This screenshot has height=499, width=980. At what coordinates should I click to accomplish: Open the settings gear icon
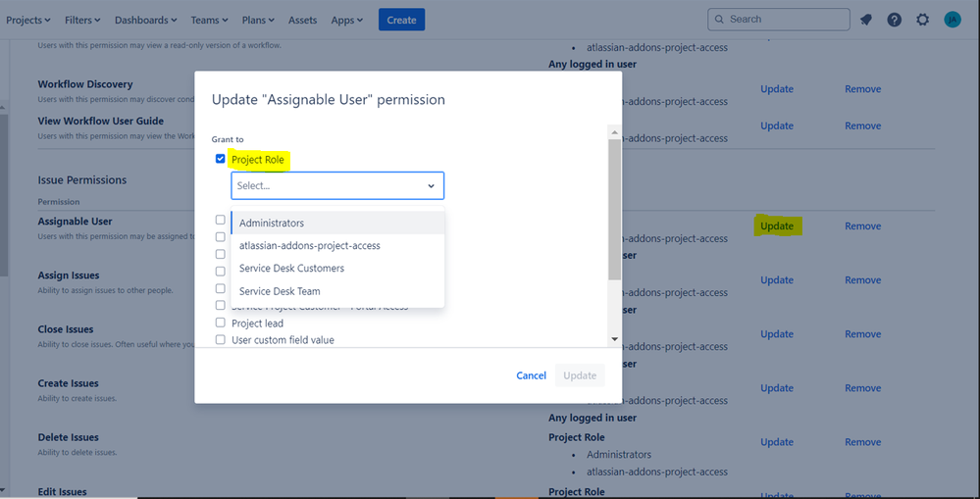[922, 20]
